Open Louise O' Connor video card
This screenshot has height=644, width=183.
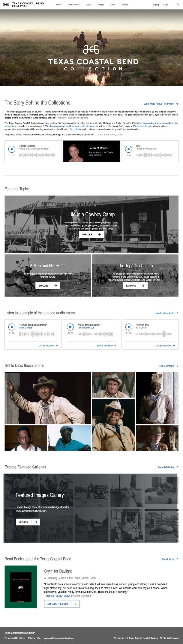91,151
